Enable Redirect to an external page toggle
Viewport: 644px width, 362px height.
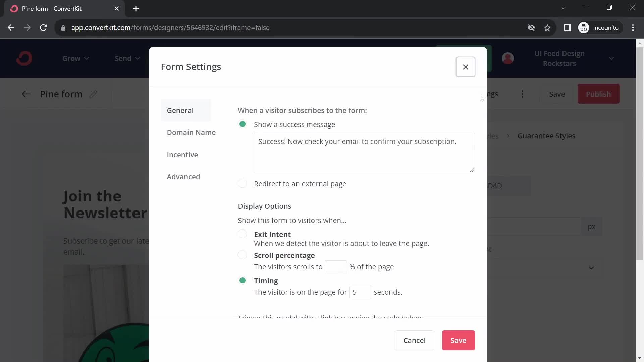tap(243, 183)
